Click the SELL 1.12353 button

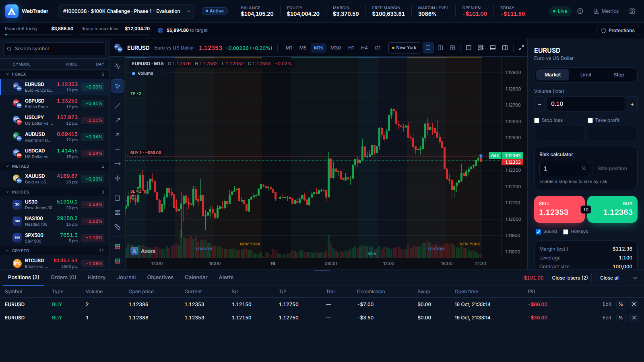559,209
